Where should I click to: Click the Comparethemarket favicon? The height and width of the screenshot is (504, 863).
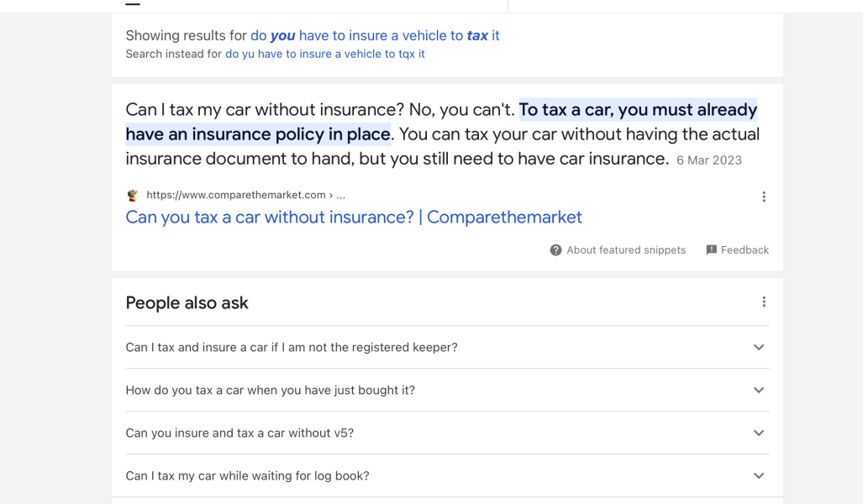(x=133, y=196)
